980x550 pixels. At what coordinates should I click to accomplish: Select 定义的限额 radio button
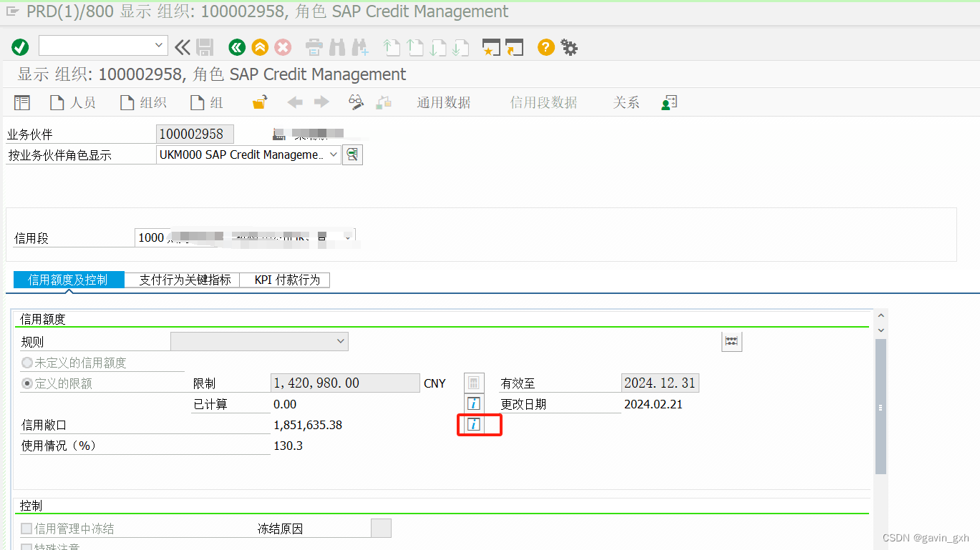27,383
